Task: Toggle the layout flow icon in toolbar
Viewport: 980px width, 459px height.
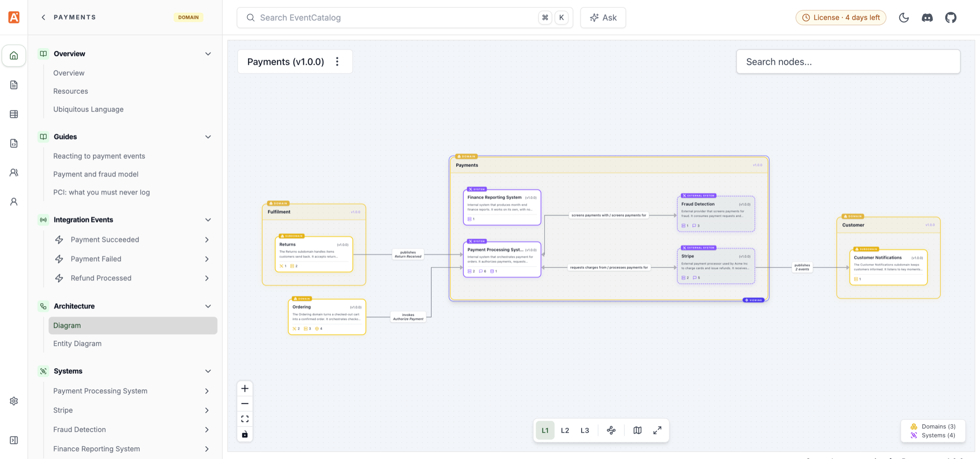Action: point(611,431)
